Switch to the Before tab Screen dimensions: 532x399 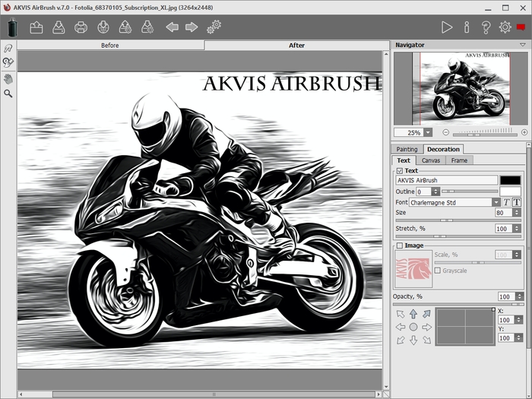pyautogui.click(x=110, y=45)
